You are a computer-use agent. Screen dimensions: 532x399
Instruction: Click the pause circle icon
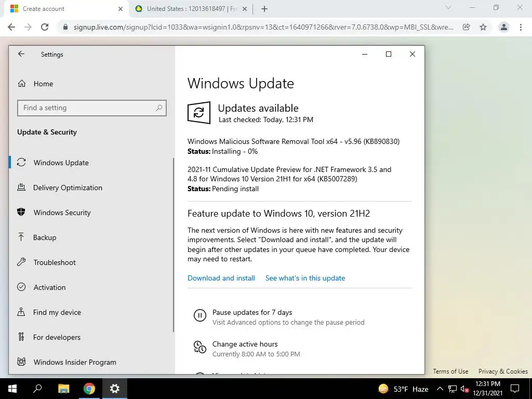[200, 315]
